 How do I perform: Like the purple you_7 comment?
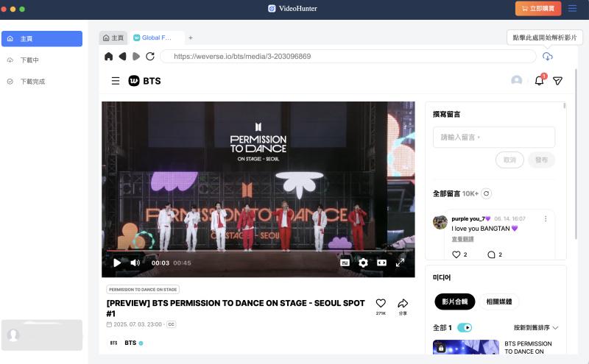(456, 254)
